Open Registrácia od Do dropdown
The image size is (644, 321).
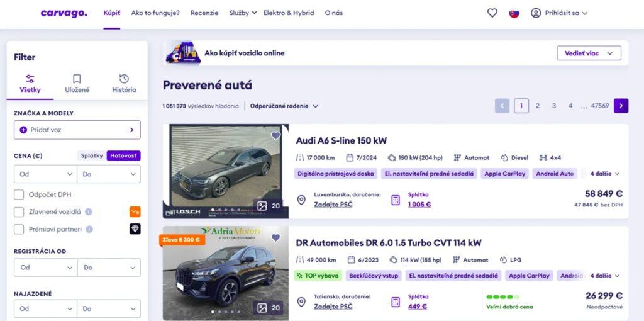109,267
